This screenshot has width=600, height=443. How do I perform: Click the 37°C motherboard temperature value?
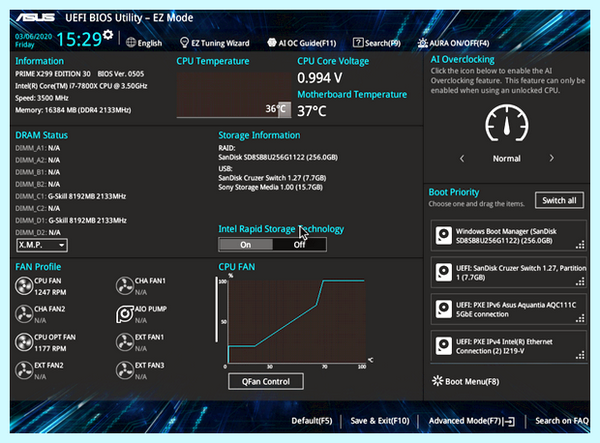(x=312, y=111)
